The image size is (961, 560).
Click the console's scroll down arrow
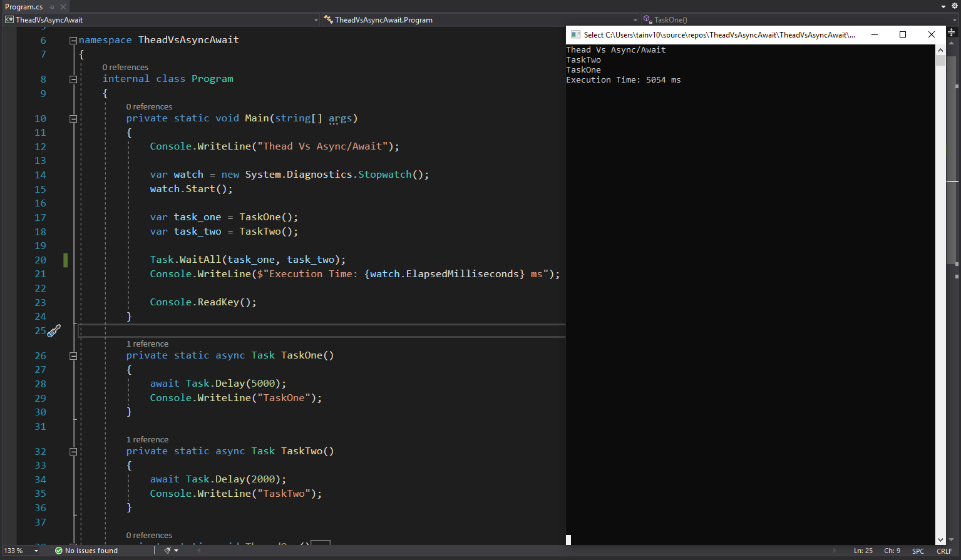tap(940, 540)
